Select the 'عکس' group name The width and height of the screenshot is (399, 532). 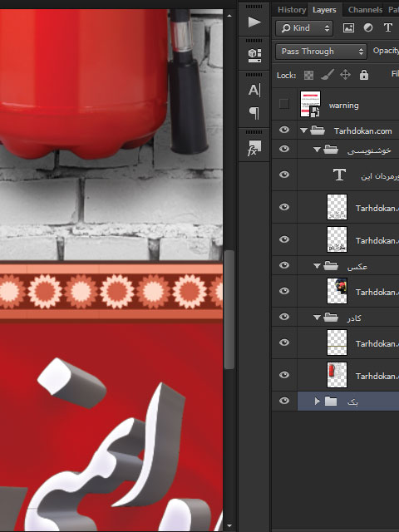(x=357, y=267)
